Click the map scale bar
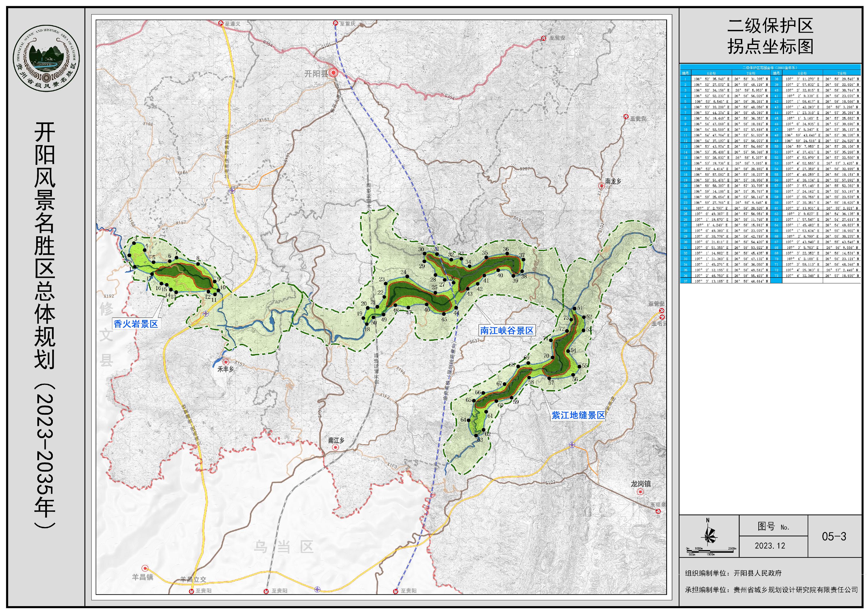Screen dimensions: 868x614 coord(711,551)
